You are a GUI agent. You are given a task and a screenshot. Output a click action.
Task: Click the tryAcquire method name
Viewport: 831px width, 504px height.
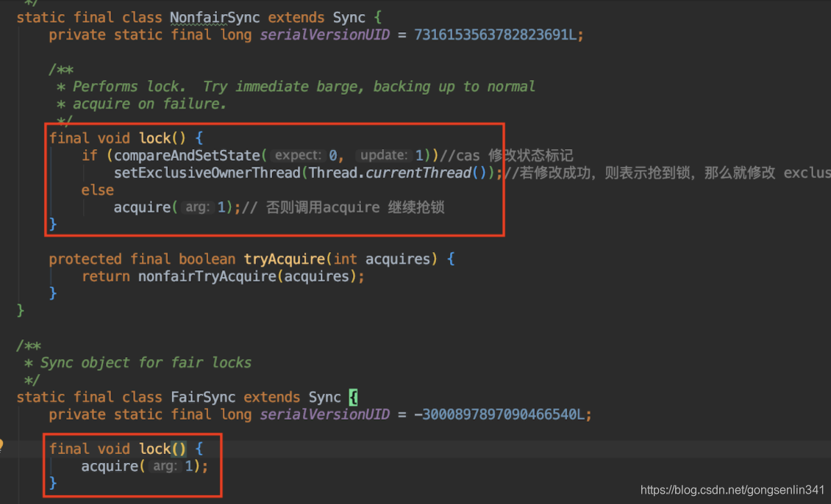[x=285, y=259]
